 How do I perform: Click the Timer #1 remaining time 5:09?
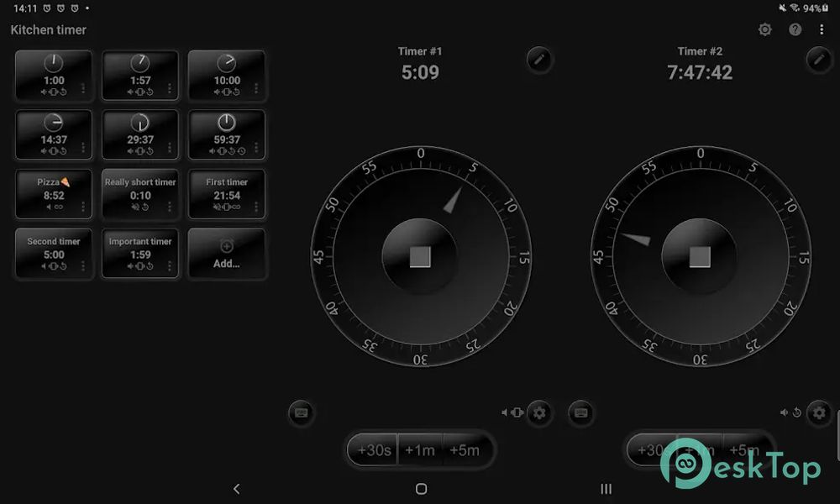coord(420,72)
